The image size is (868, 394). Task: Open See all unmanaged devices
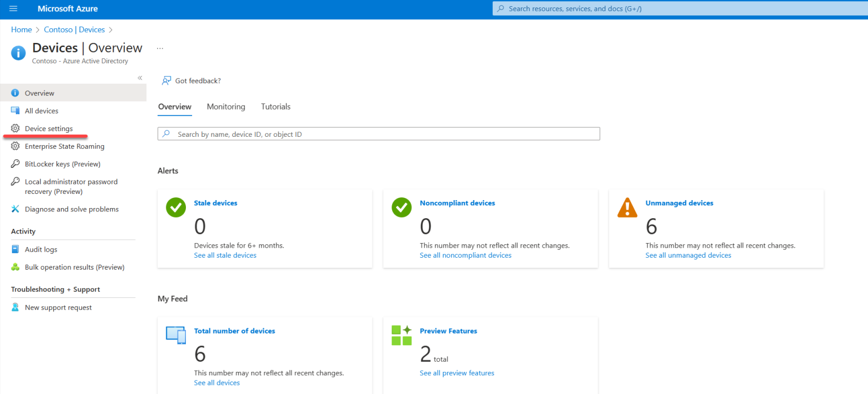pyautogui.click(x=688, y=255)
